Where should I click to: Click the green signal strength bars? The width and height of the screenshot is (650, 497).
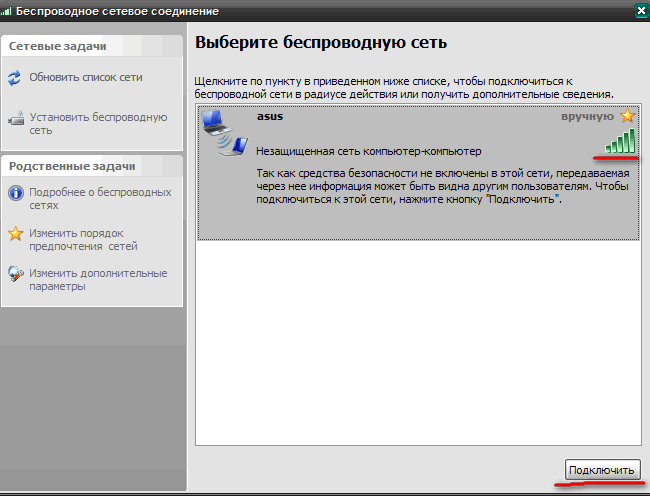tap(620, 141)
